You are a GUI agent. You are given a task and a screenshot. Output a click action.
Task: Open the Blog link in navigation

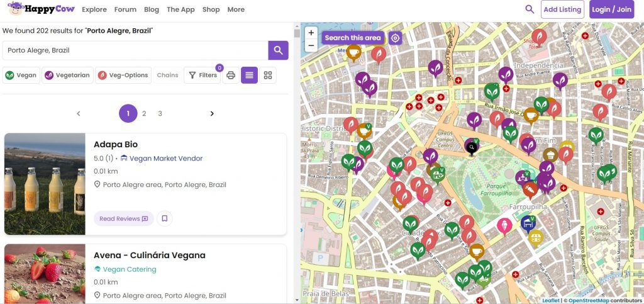coord(152,9)
